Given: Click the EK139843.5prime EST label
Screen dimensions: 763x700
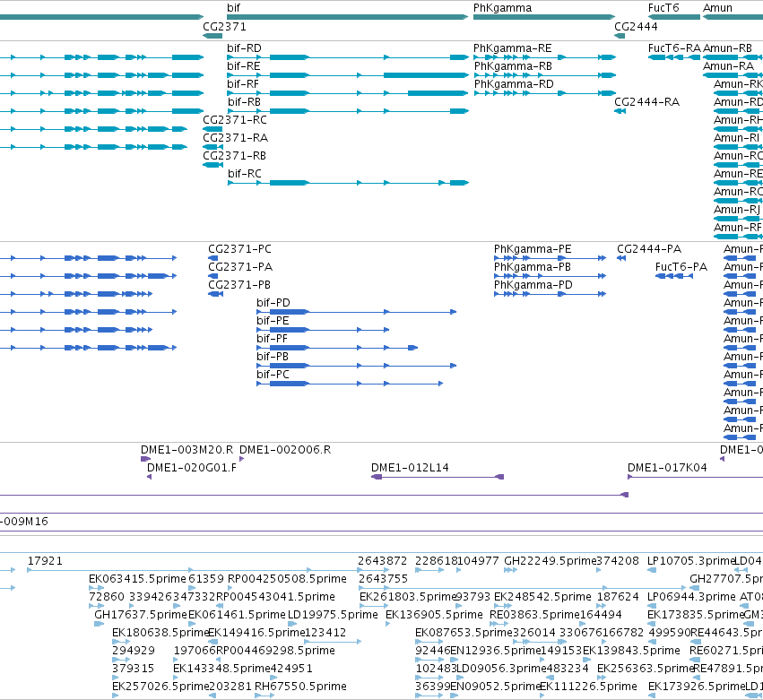Looking at the screenshot, I should [x=631, y=651].
